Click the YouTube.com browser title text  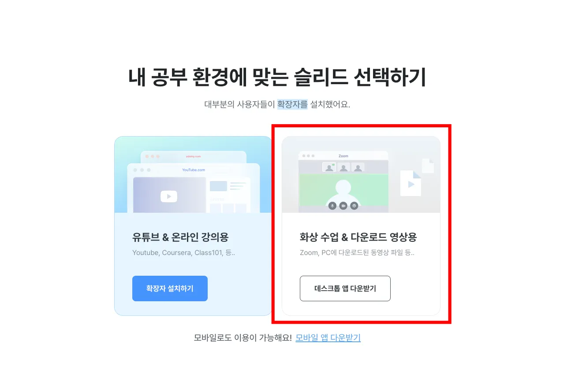point(194,170)
